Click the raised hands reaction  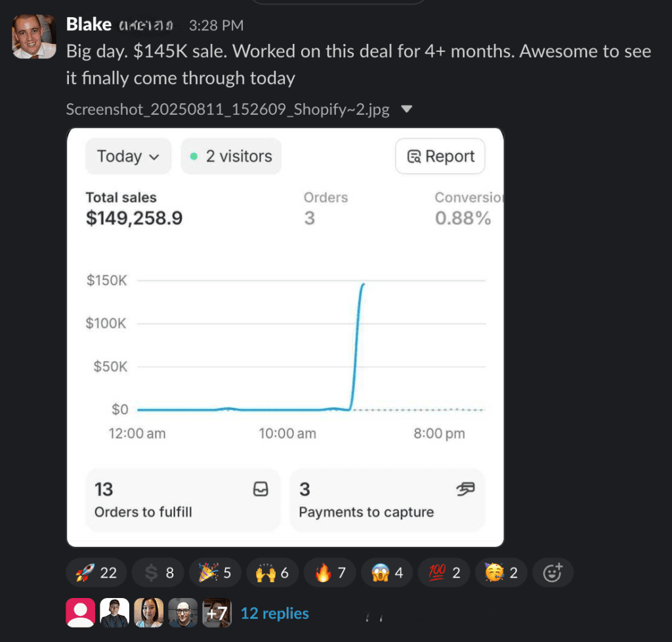click(x=272, y=572)
